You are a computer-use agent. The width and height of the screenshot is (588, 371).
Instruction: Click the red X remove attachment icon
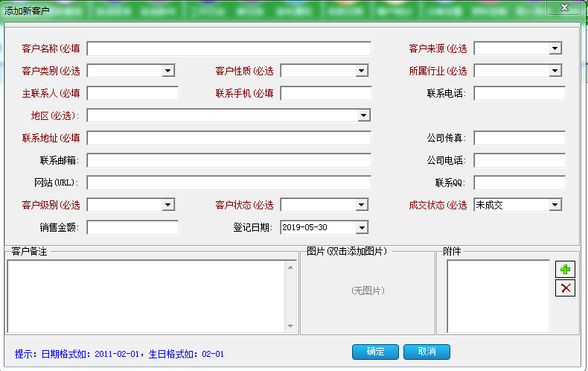coord(566,288)
